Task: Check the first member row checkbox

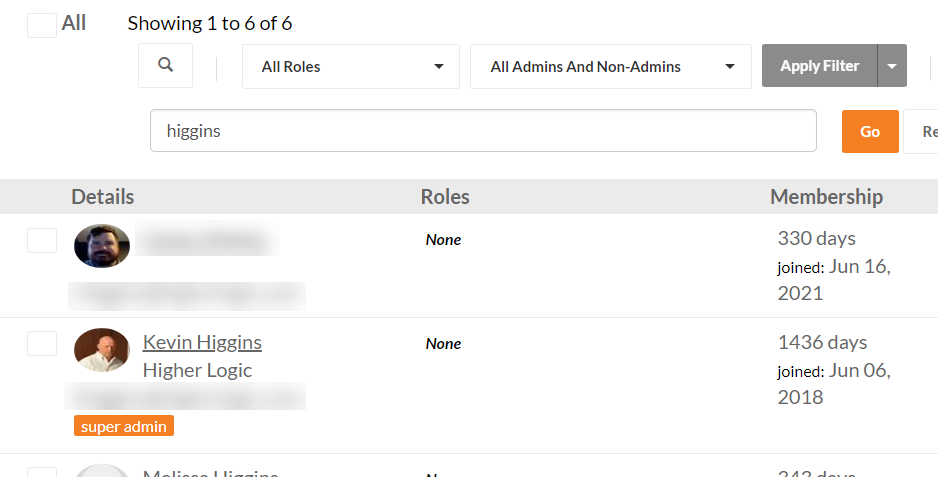Action: (x=42, y=240)
